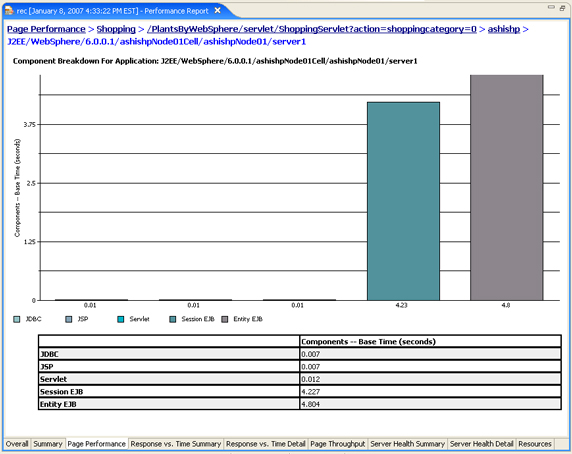
Task: Open the Server Health Summary tab
Action: [407, 444]
